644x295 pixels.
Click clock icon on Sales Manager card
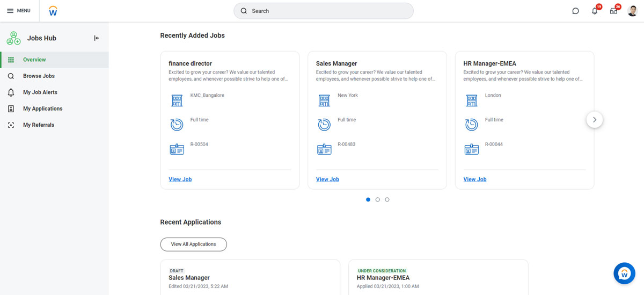point(324,125)
